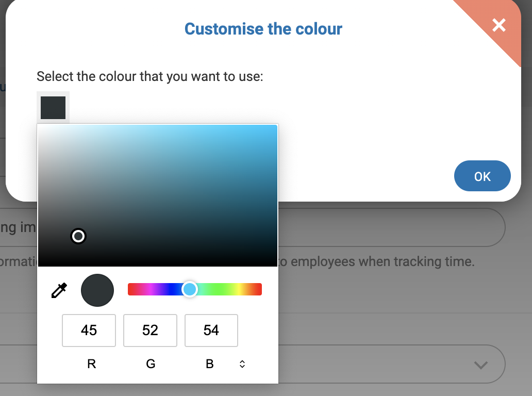Pick black at the gradient's bottom-right corner

(275, 264)
